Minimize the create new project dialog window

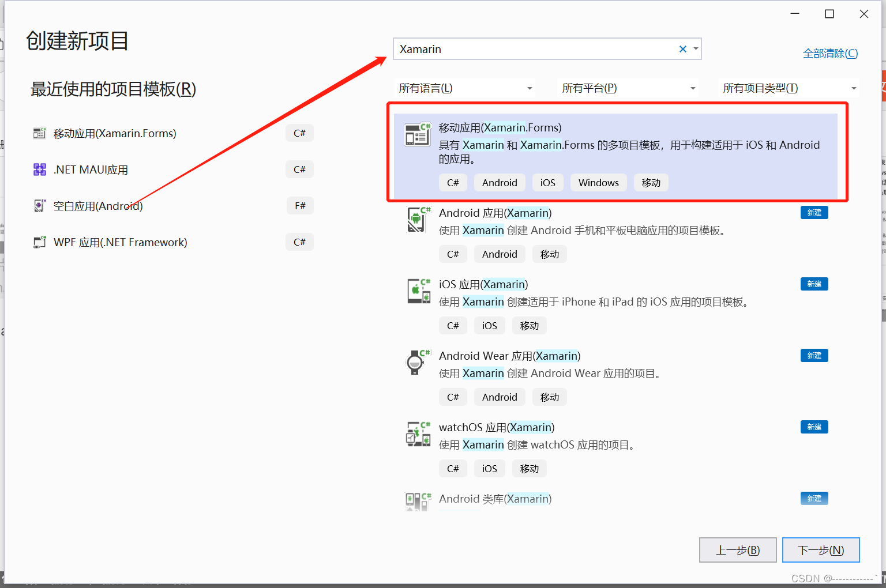(x=795, y=14)
